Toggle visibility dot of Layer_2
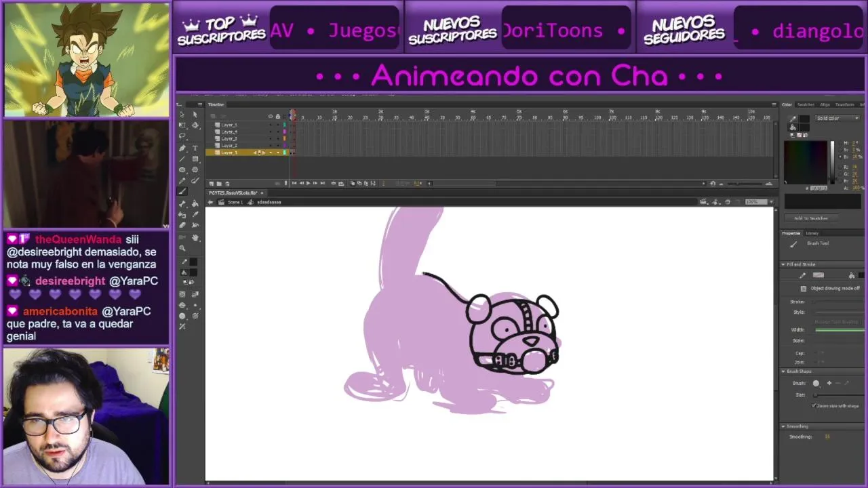This screenshot has width=868, height=488. pos(271,145)
